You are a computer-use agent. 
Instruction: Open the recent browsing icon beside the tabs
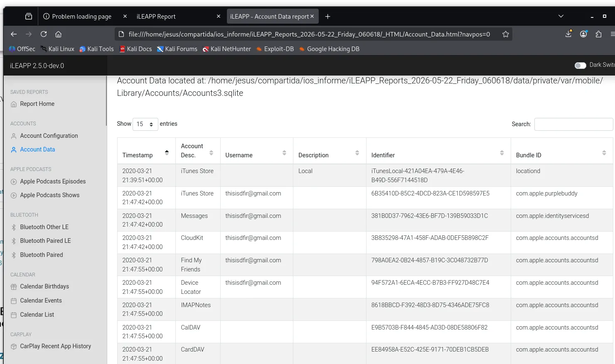29,17
